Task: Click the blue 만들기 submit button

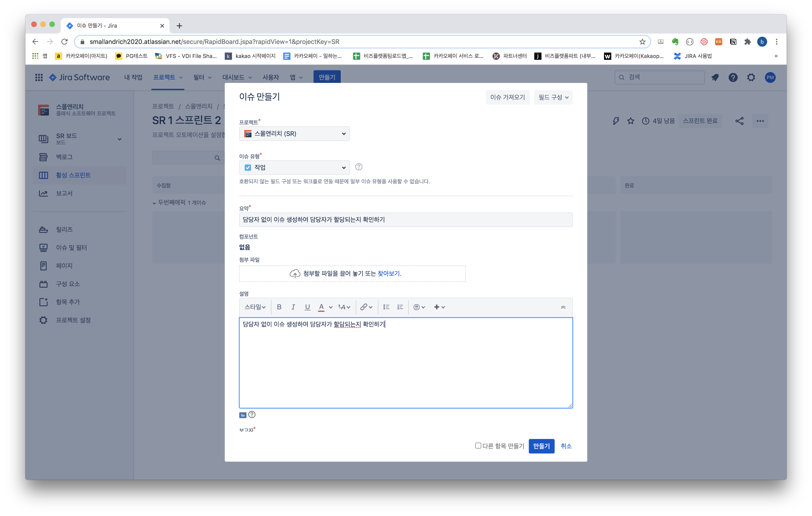Action: point(541,446)
